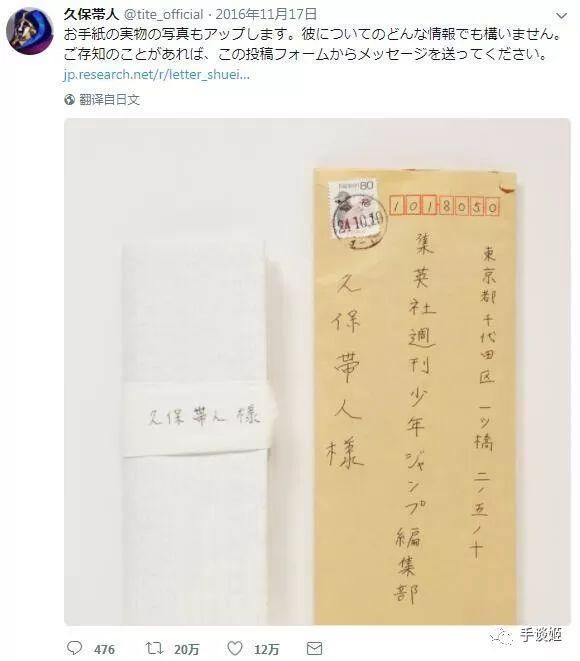
Task: Click the white folded letter in photo
Action: pyautogui.click(x=198, y=434)
